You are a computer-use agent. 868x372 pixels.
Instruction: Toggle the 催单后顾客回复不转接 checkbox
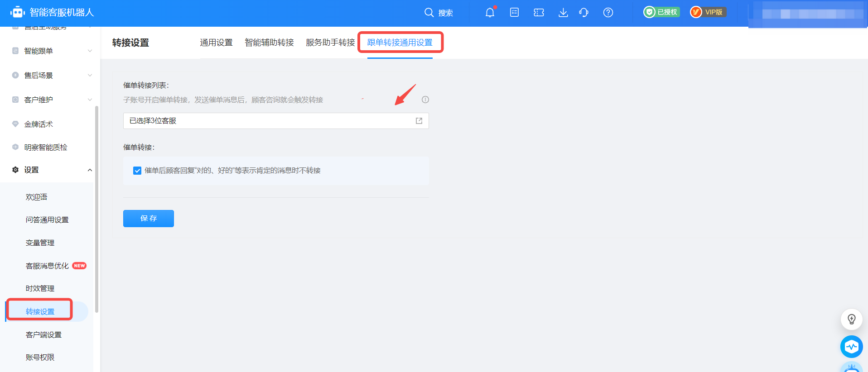[x=137, y=171]
